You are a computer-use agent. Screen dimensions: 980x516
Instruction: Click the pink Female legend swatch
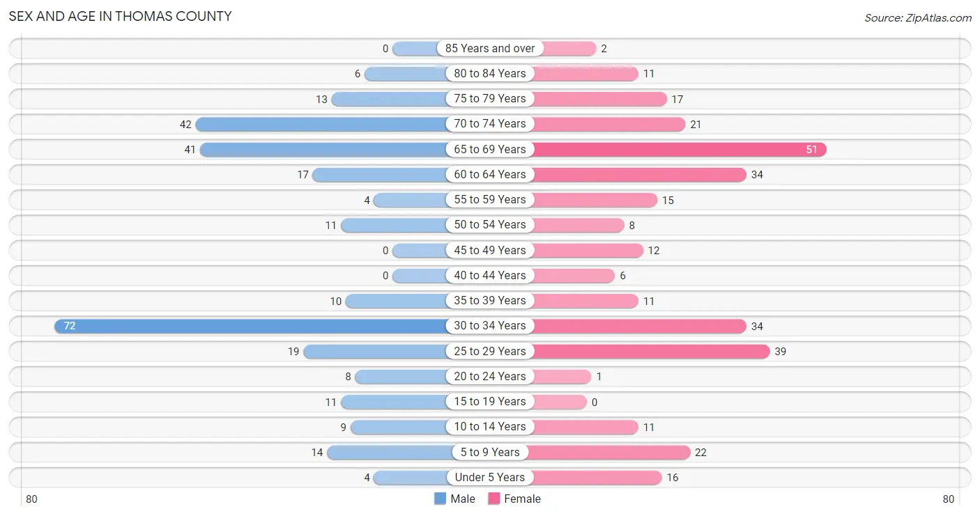[x=494, y=499]
